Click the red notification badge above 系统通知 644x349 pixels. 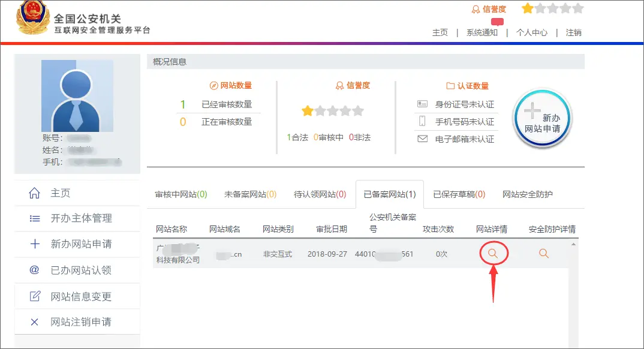[497, 22]
